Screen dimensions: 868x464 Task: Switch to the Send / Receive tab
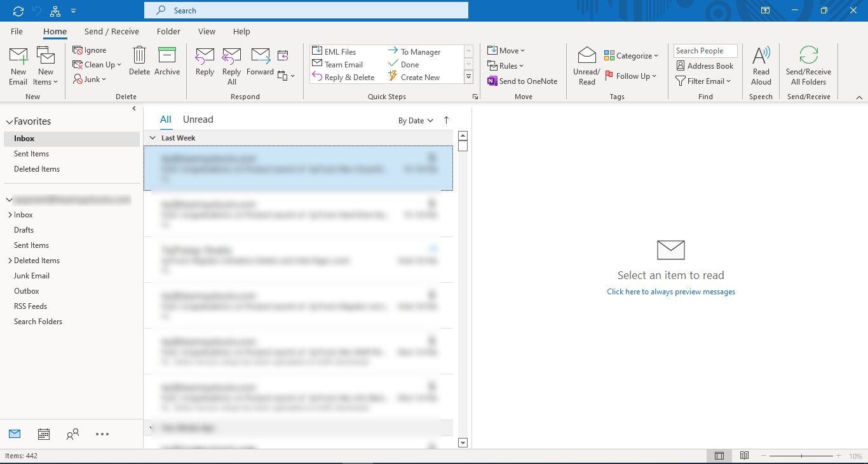point(112,31)
